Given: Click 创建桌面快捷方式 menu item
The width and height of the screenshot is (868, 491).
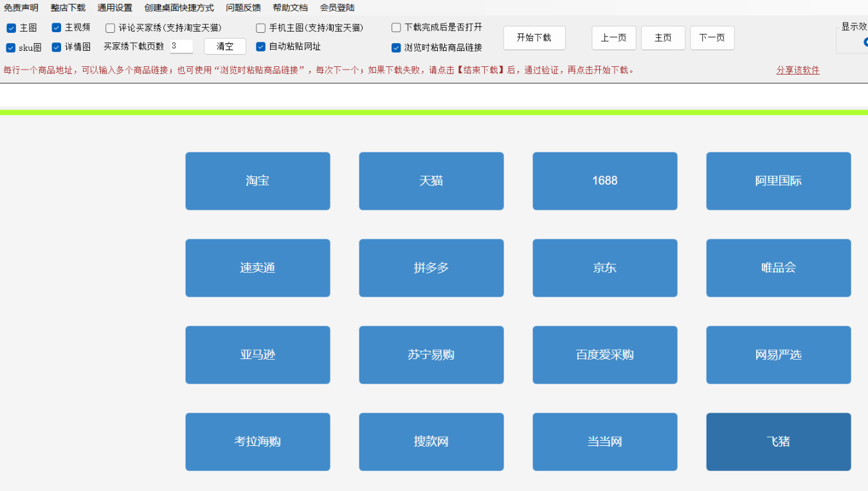Looking at the screenshot, I should (179, 8).
